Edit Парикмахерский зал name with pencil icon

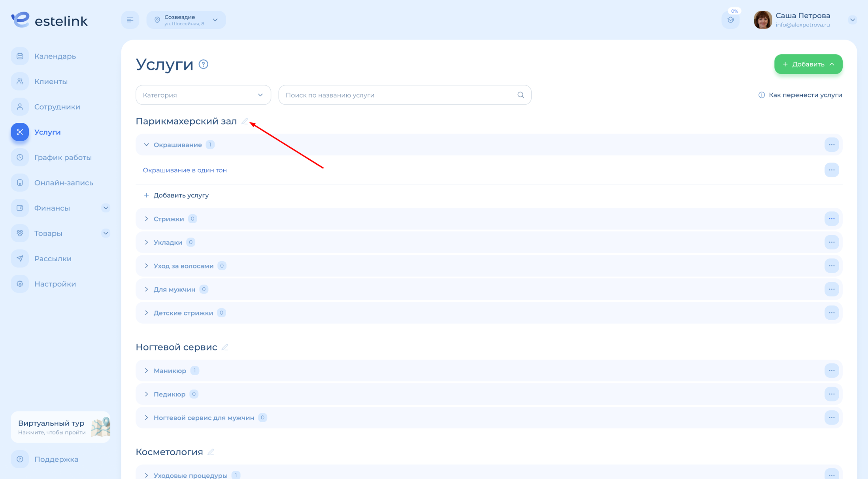coord(245,121)
